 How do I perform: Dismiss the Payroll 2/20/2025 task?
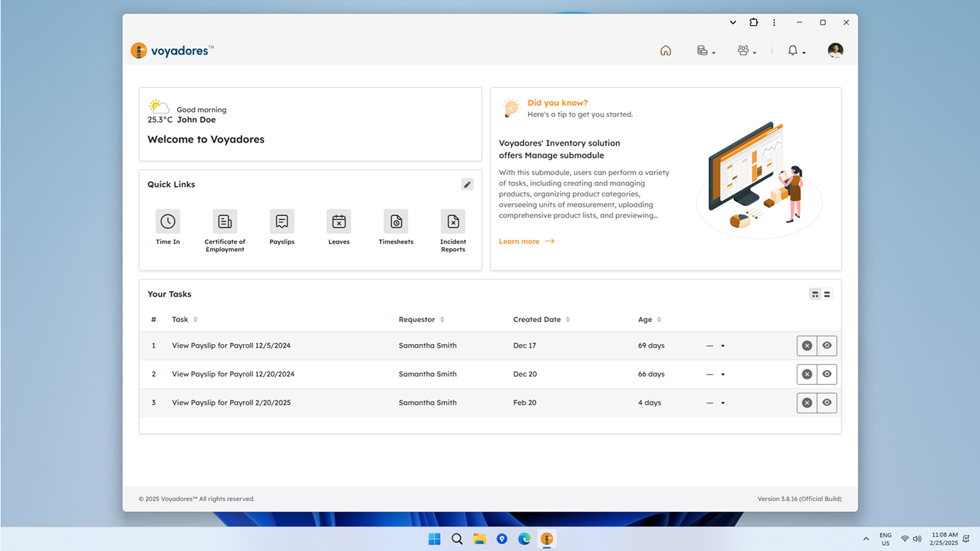(x=807, y=403)
